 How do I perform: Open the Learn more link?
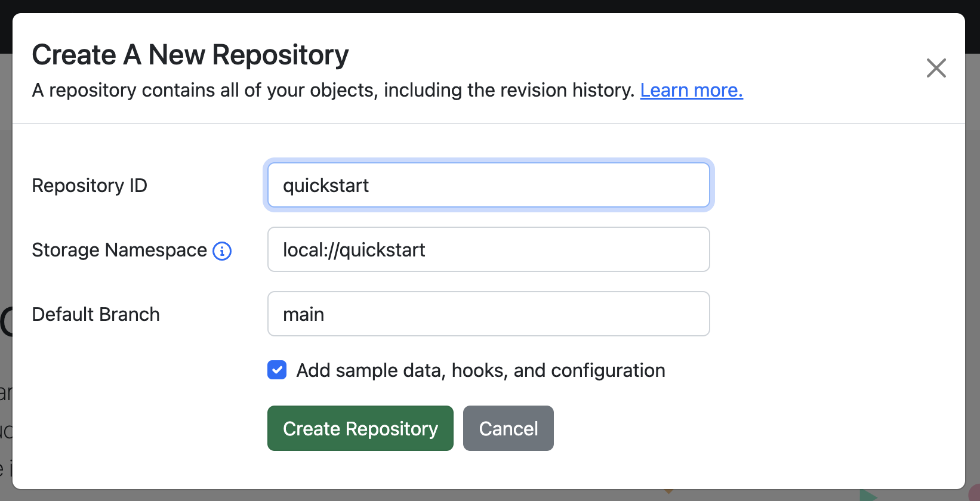point(691,90)
